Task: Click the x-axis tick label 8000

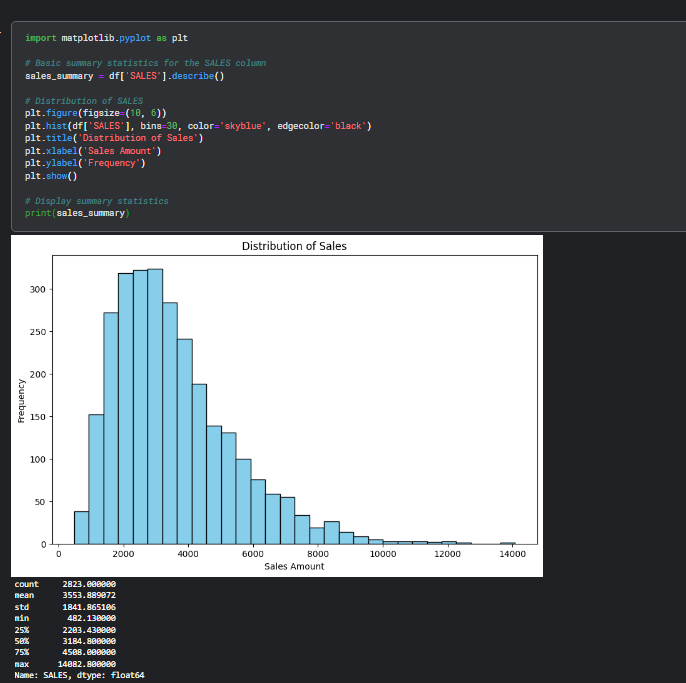Action: click(318, 554)
